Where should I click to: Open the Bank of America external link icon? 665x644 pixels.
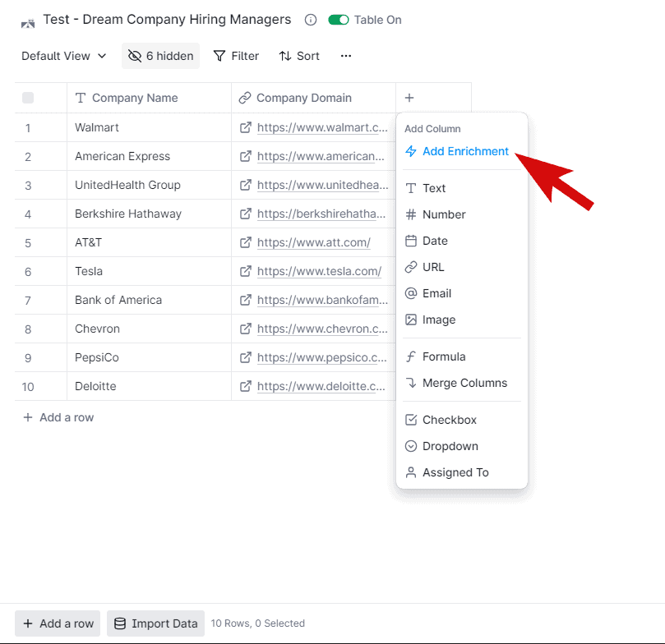click(246, 300)
